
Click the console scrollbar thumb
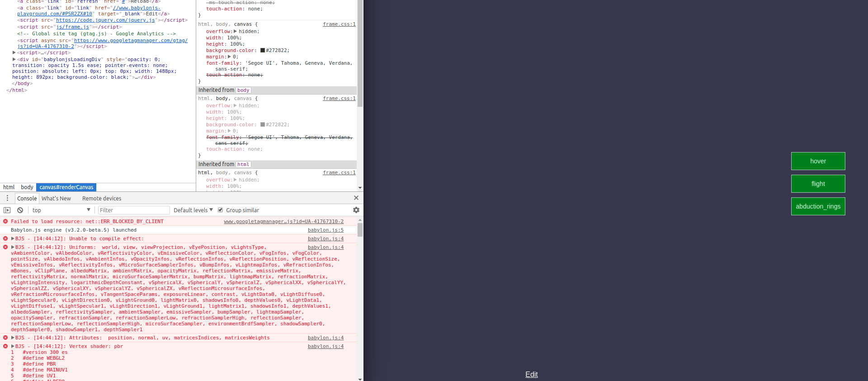tap(360, 229)
